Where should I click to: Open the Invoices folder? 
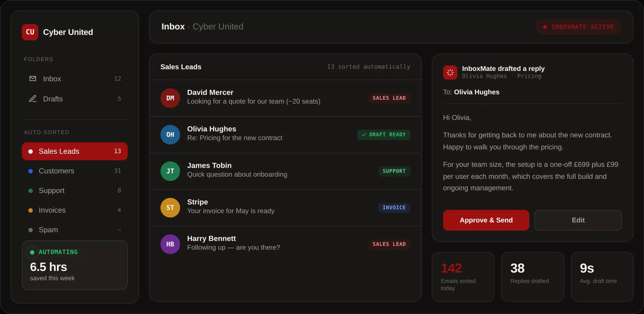75,210
